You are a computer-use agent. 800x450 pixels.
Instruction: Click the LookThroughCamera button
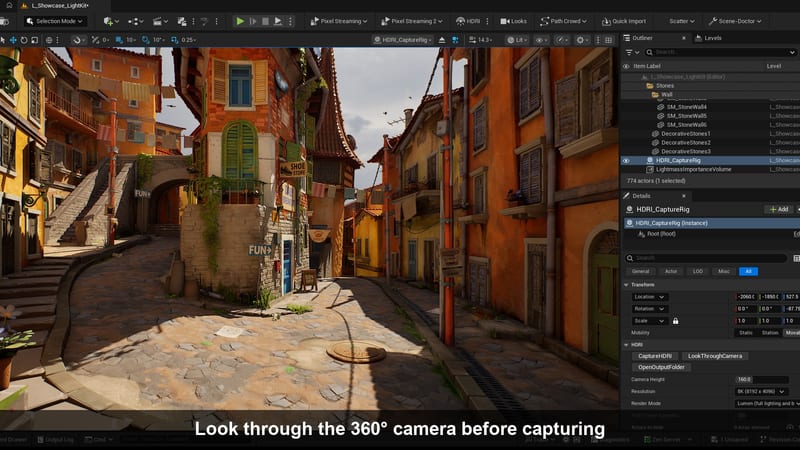click(715, 356)
